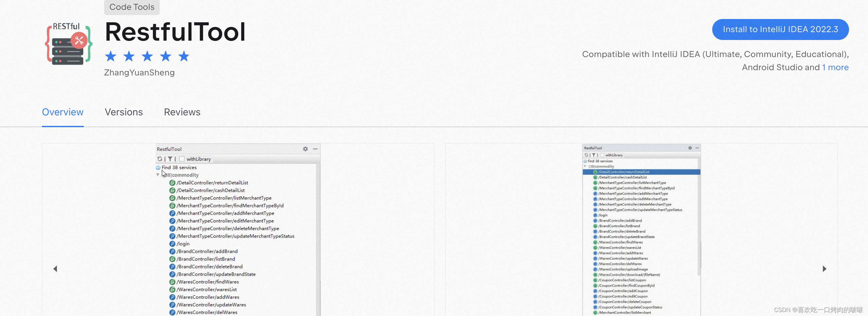Select /CouponController/updateCouponStatus in right panel
Screen dimensions: 868x316
click(x=630, y=307)
